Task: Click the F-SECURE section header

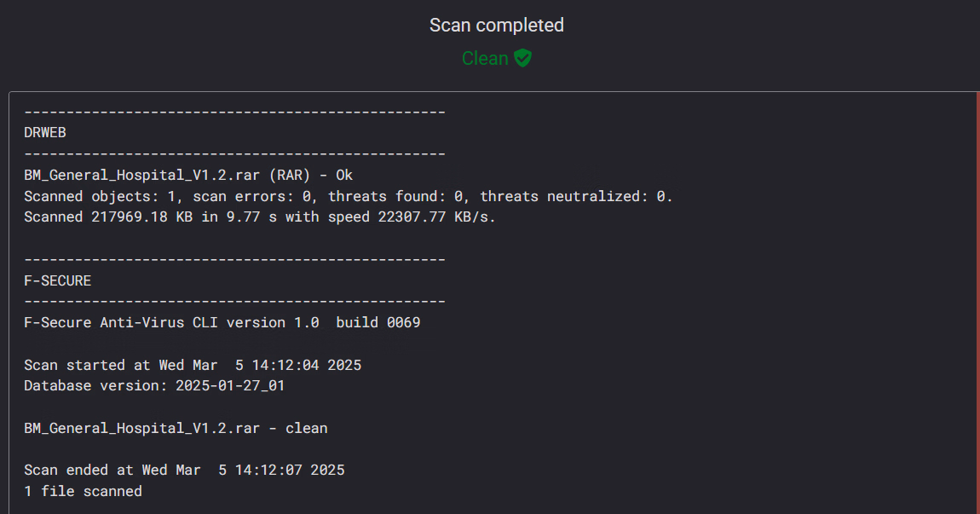Action: 57,280
